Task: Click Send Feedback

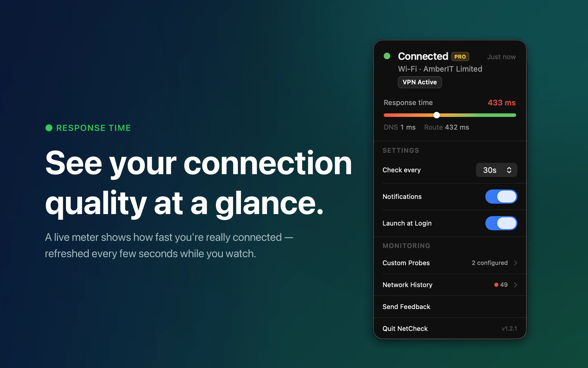Action: pos(450,307)
